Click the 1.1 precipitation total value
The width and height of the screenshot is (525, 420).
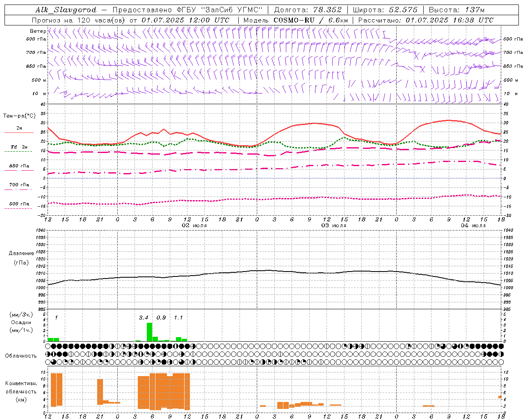click(178, 318)
